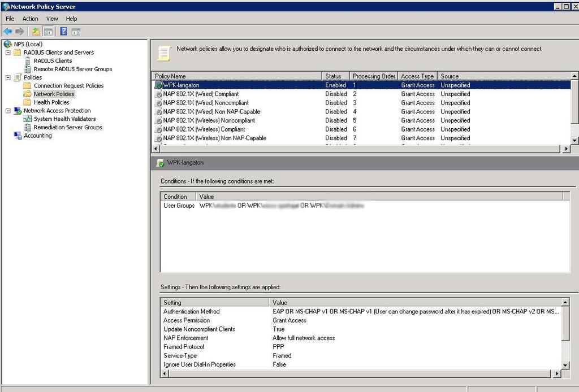The image size is (579, 392).
Task: Click the policy list scroll up arrow
Action: point(574,76)
